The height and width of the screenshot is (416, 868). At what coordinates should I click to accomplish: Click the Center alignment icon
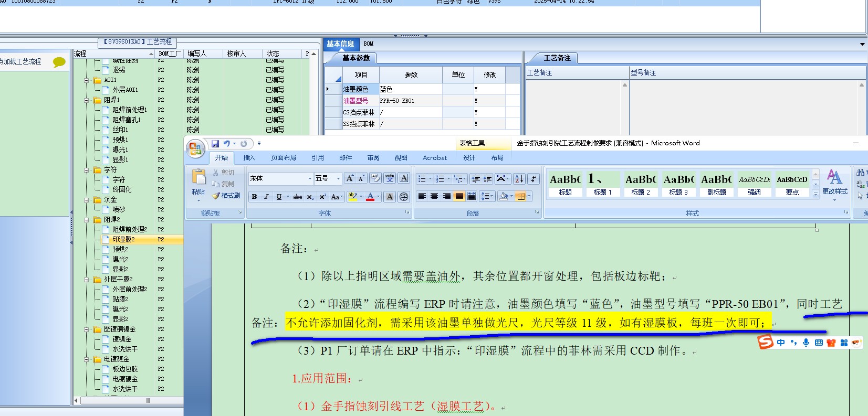pyautogui.click(x=434, y=196)
